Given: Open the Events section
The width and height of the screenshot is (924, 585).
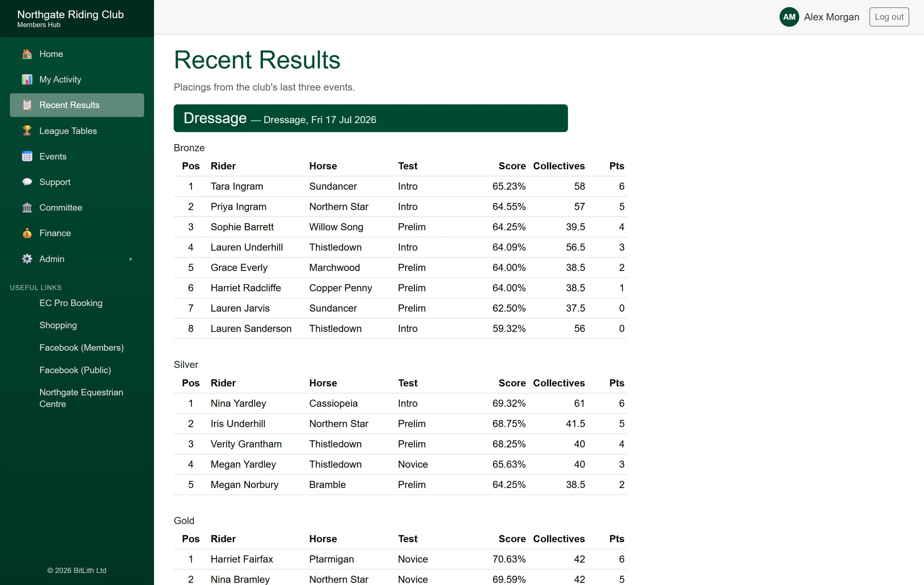Looking at the screenshot, I should [x=77, y=156].
